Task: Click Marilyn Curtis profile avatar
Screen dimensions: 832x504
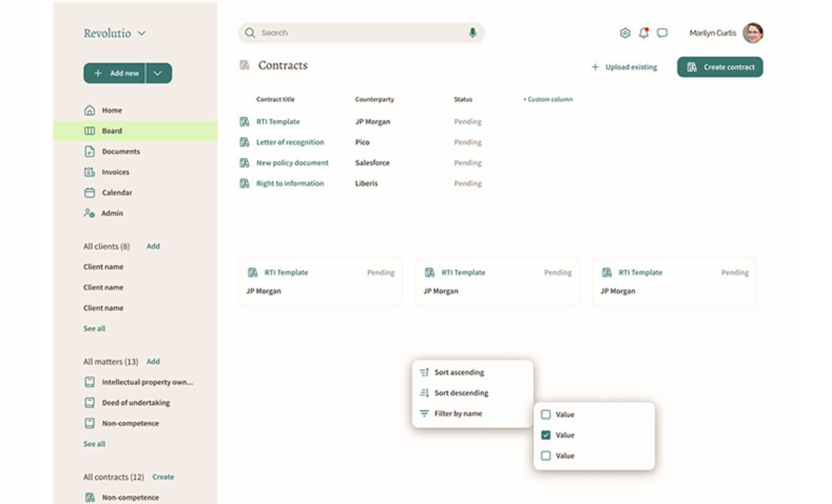Action: point(753,33)
